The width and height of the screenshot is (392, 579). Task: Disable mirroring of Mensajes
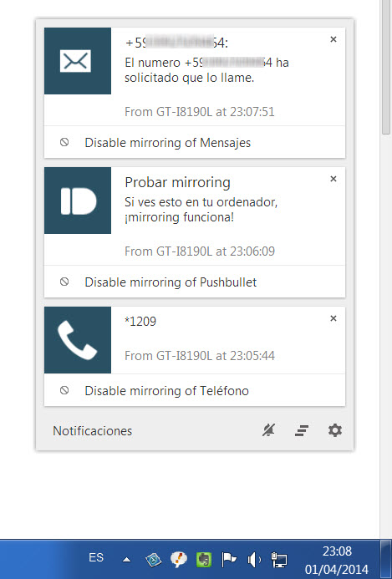click(x=195, y=143)
